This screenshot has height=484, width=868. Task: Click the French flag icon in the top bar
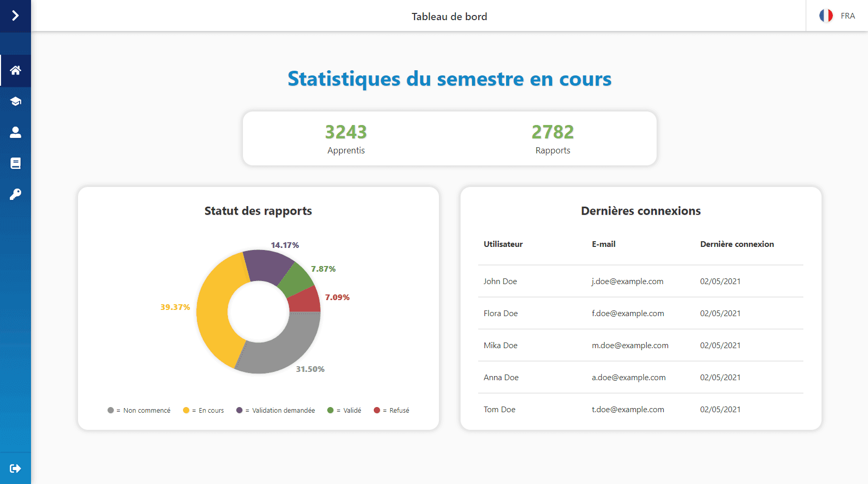click(x=826, y=15)
